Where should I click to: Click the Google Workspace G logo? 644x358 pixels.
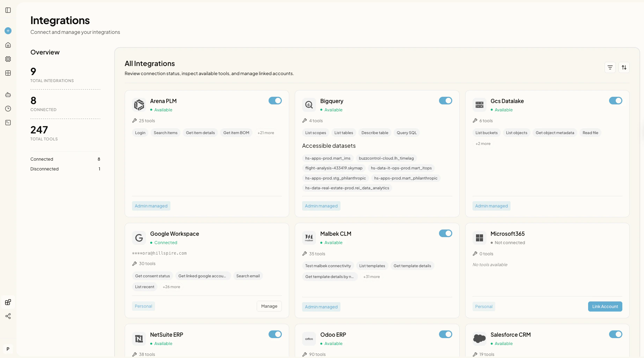(139, 238)
